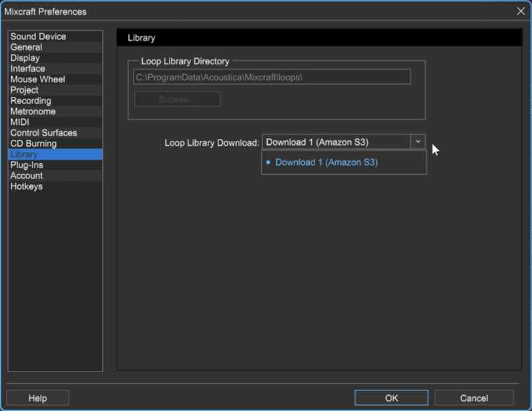Screen dimensions: 532x411
Task: Select Mouse Wheel in the sidebar
Action: tap(55, 80)
